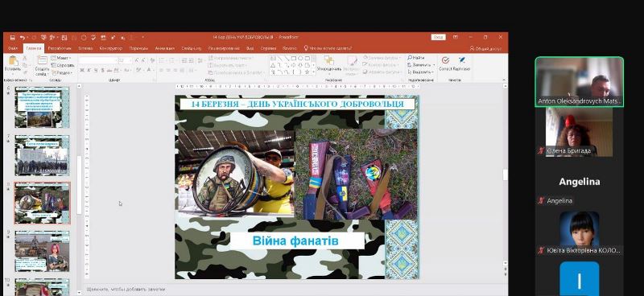The height and width of the screenshot is (296, 644).
Task: Switch to the Переходы tab
Action: point(138,48)
